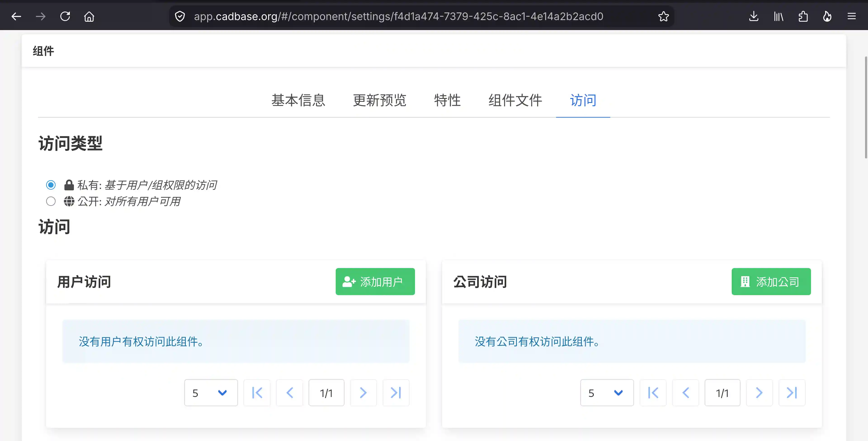This screenshot has width=868, height=441.
Task: Go to previous page in 用户访问 list
Action: tap(289, 392)
